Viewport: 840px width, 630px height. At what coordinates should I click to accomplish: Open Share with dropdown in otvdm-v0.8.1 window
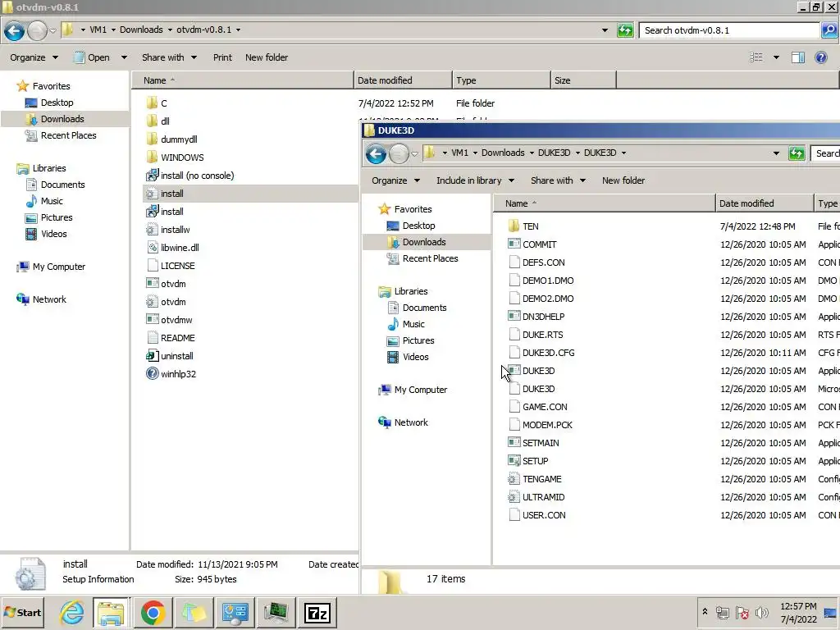click(169, 57)
